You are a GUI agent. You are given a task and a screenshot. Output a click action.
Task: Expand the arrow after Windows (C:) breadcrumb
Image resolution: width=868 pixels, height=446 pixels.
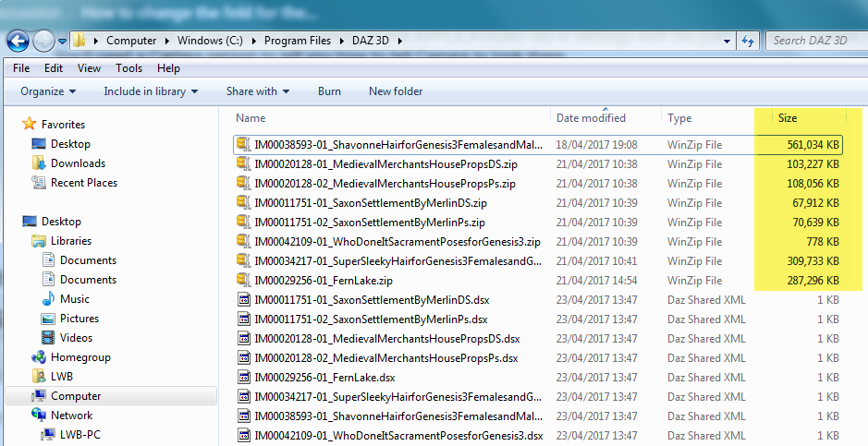[x=253, y=41]
